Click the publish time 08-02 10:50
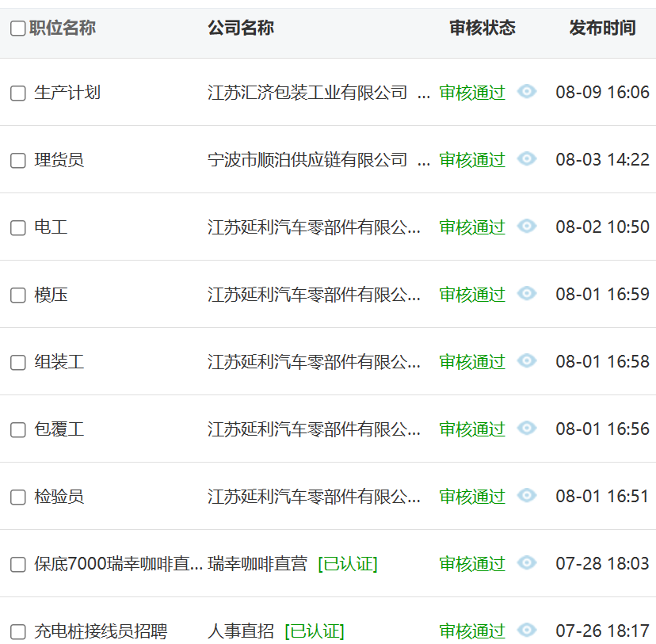This screenshot has height=644, width=656. click(x=602, y=227)
